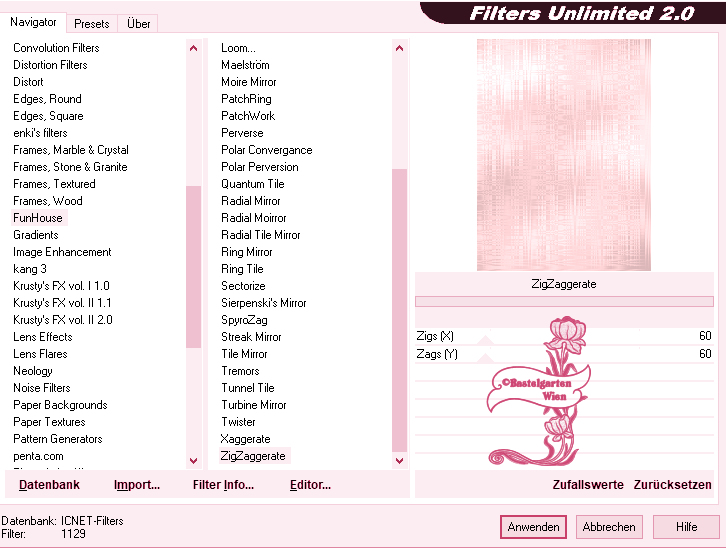Select Pattern Generators category
Viewport: 726px width, 548px height.
point(58,439)
